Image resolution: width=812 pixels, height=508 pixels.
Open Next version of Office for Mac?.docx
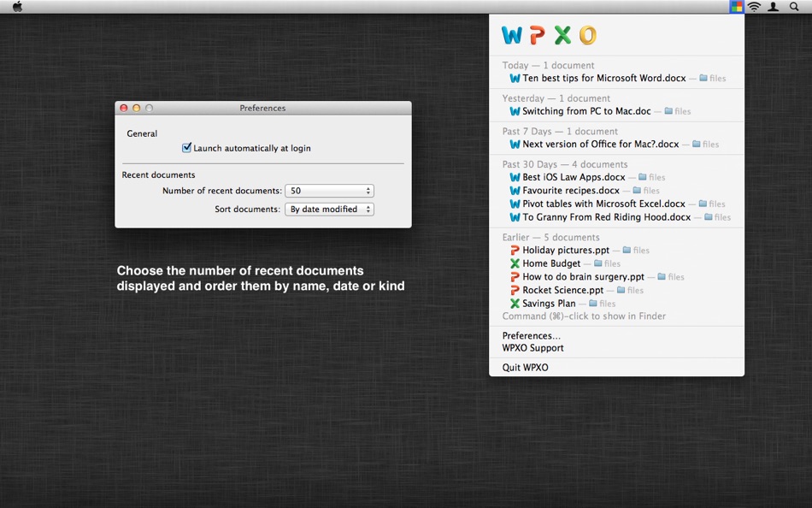tap(600, 145)
